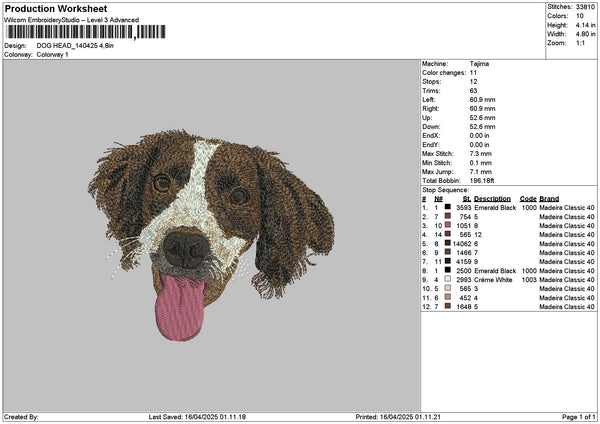Select the swatch beside 452 stitches
Image resolution: width=600 pixels, height=424 pixels.
point(447,297)
